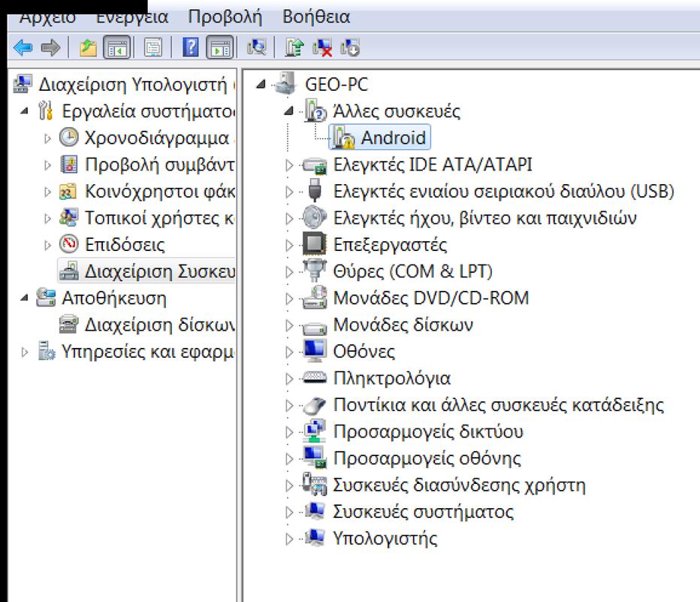Select the Android unknown device
Screen dimensions: 700x602
[393, 138]
